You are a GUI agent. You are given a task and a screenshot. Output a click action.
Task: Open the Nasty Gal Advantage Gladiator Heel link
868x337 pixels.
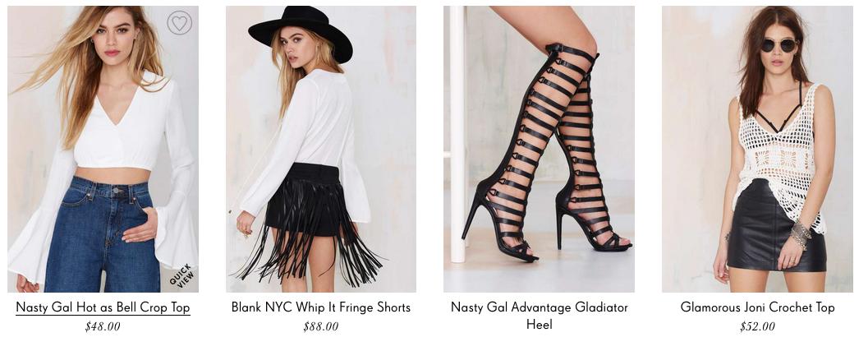[x=540, y=316]
